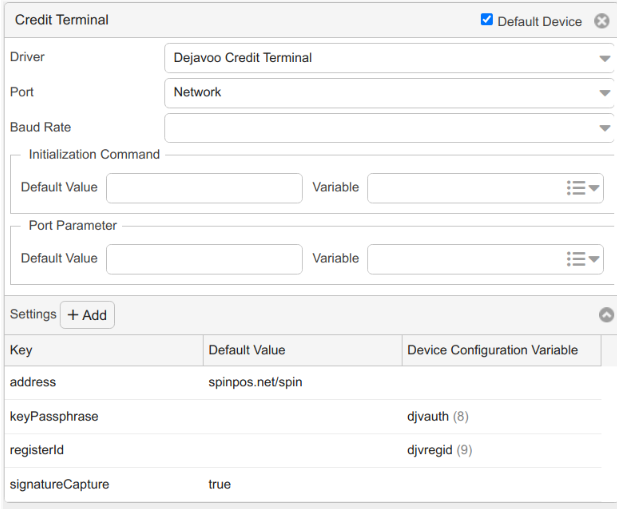This screenshot has height=509, width=617.
Task: Focus the Initialization Command Default Value field
Action: click(204, 188)
